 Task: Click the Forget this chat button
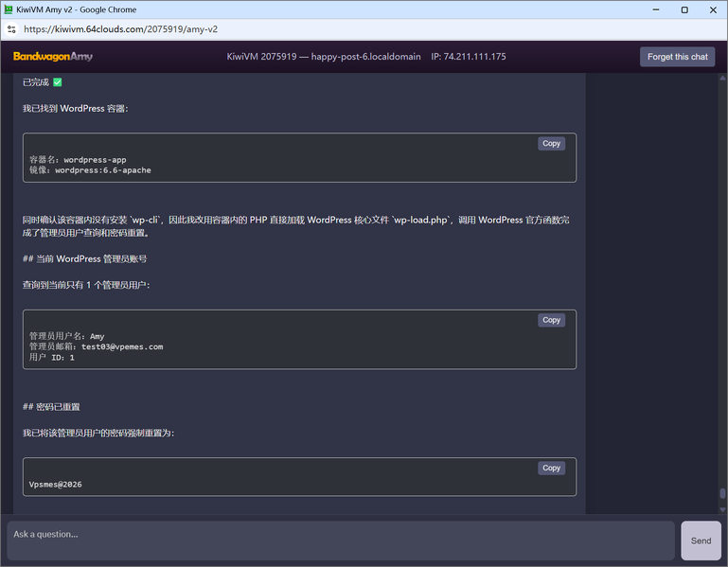[x=678, y=57]
